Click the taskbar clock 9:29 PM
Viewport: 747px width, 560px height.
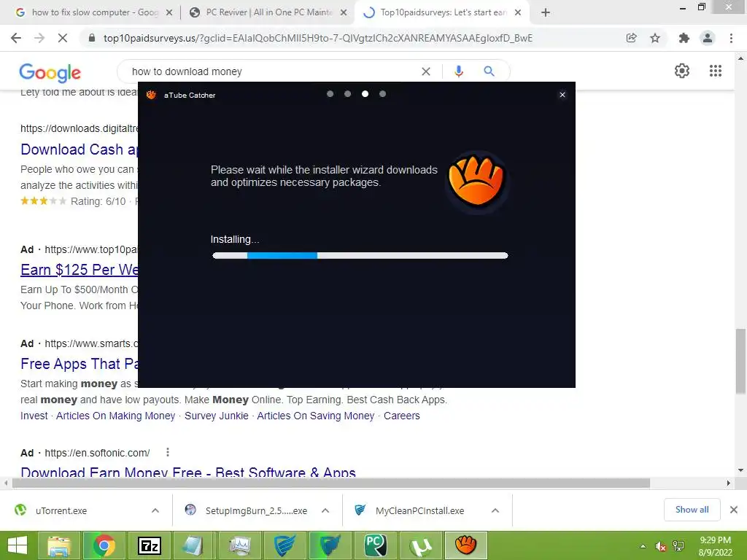[x=715, y=540]
